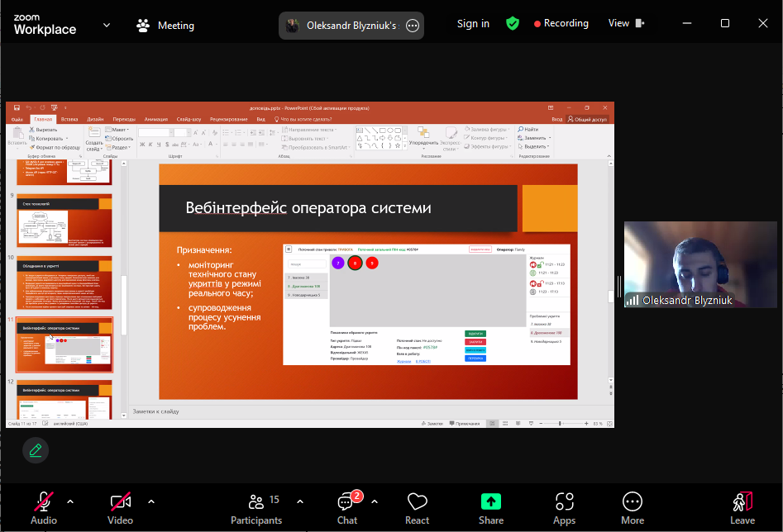The image size is (783, 532).
Task: Open the Zoom Workplace dropdown chevron
Action: [x=107, y=26]
